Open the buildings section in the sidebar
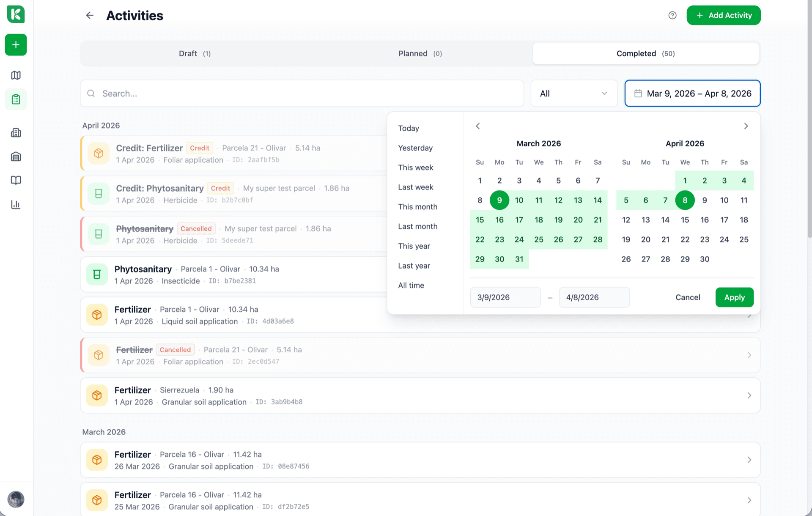The image size is (812, 516). pos(16,132)
